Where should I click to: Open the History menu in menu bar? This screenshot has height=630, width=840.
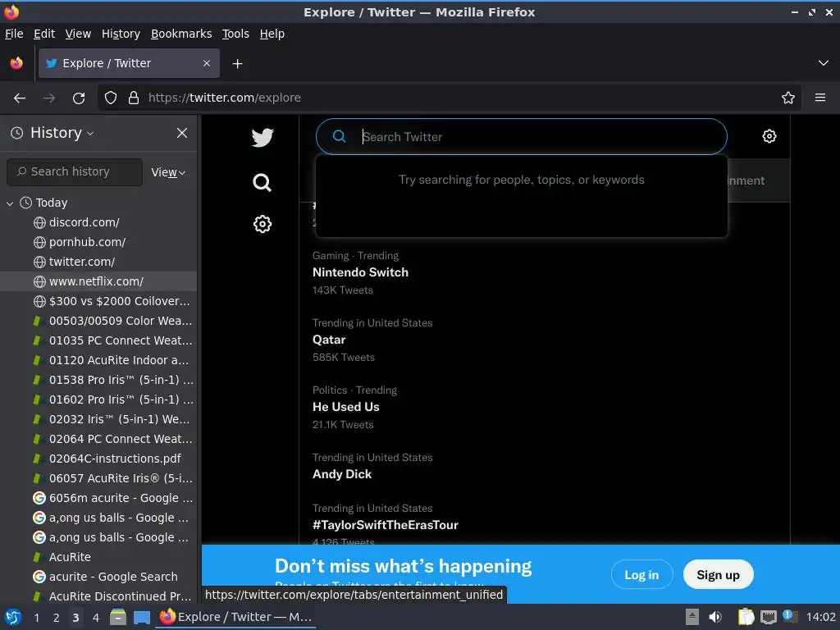coord(121,34)
